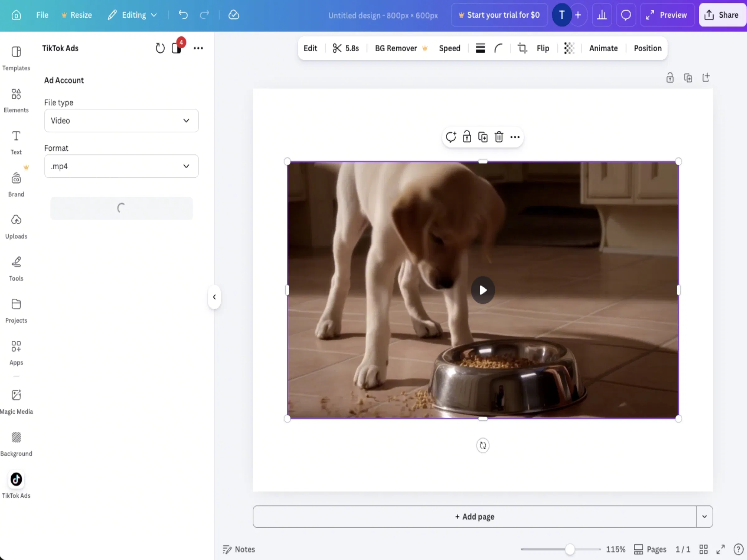Refresh the TikTok Ads panel
The height and width of the screenshot is (560, 747).
[160, 48]
